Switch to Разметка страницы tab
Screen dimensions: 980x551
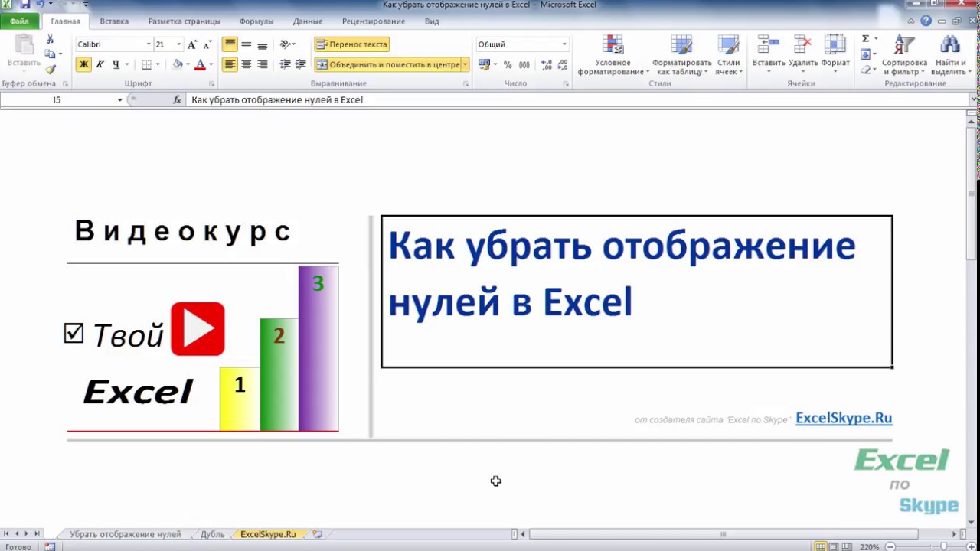point(184,21)
